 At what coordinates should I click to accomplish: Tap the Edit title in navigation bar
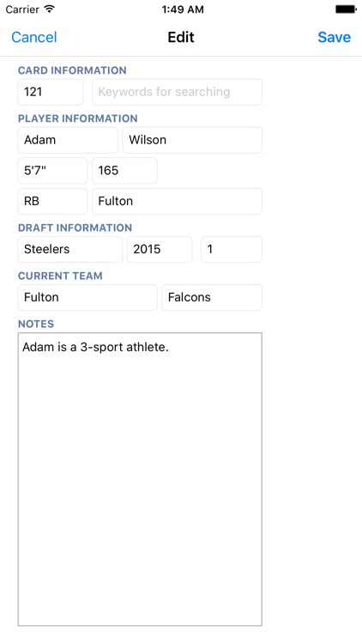(x=181, y=38)
